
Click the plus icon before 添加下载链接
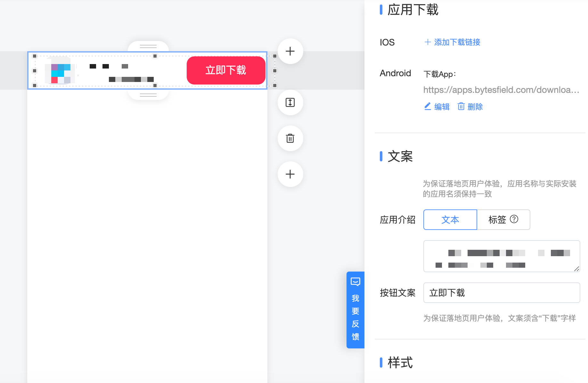click(427, 42)
